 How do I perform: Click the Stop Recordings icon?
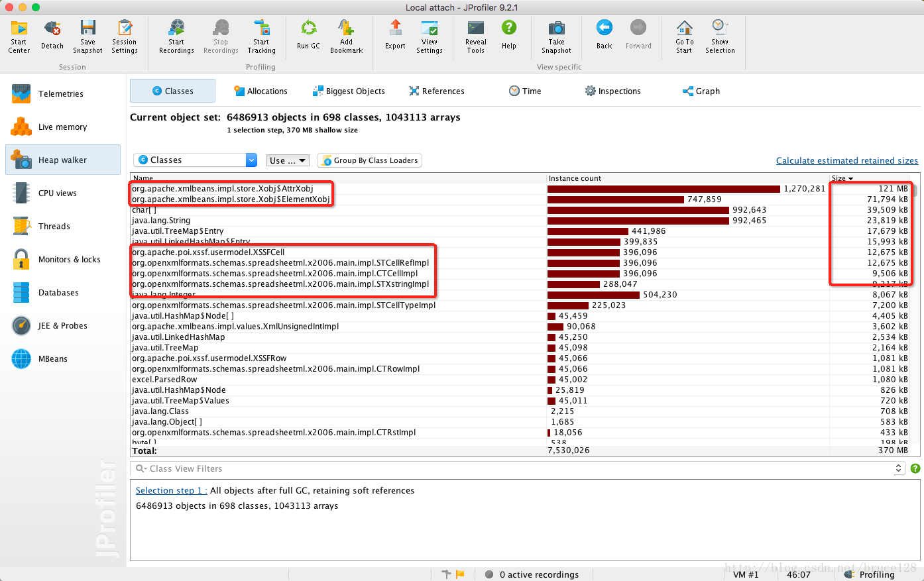[221, 36]
